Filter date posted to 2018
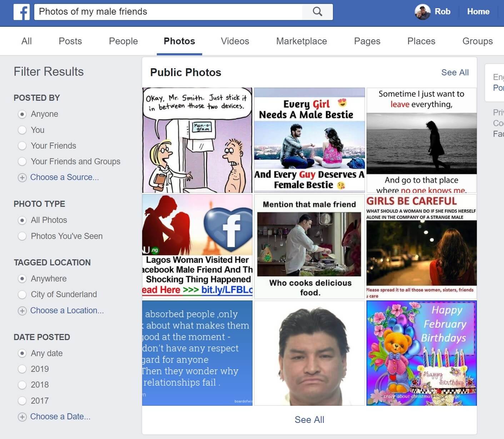The image size is (504, 439). tap(22, 385)
